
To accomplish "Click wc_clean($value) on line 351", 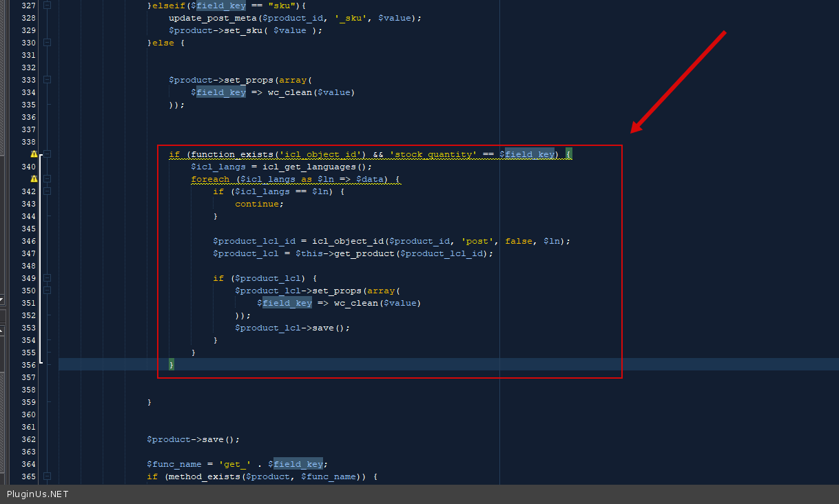I will pos(377,303).
